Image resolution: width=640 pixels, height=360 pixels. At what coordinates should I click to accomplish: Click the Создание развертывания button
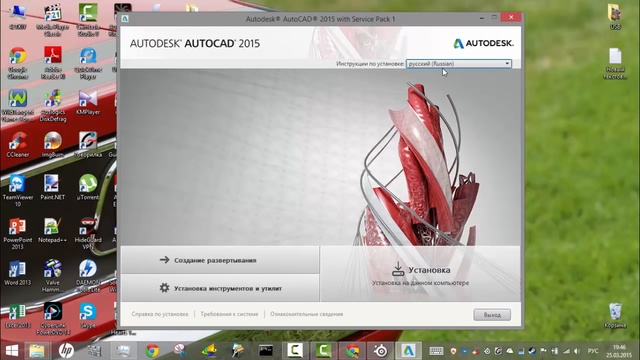click(x=220, y=260)
